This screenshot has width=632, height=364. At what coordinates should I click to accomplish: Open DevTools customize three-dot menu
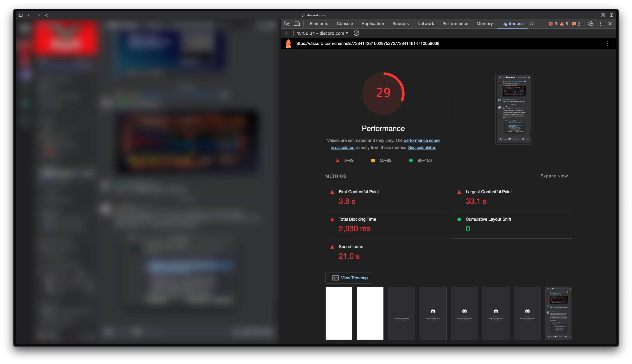coord(601,24)
